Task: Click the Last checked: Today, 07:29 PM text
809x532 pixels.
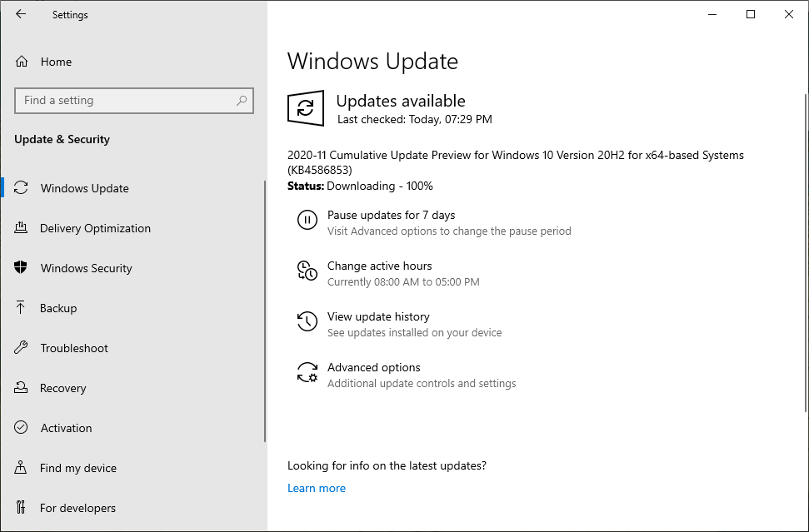Action: (x=414, y=120)
